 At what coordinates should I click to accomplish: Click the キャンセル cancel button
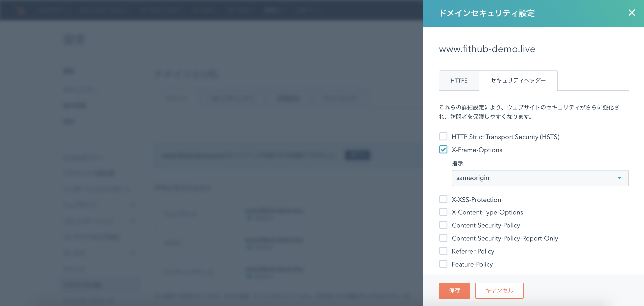[x=499, y=291]
